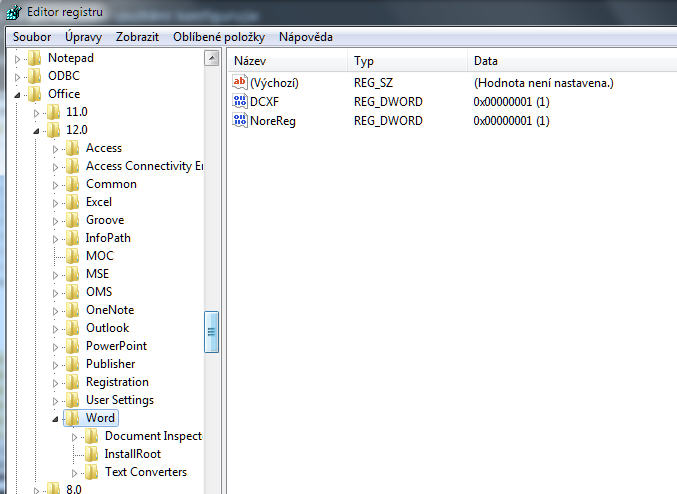The image size is (677, 494).
Task: Open the Soubor menu
Action: click(x=32, y=37)
